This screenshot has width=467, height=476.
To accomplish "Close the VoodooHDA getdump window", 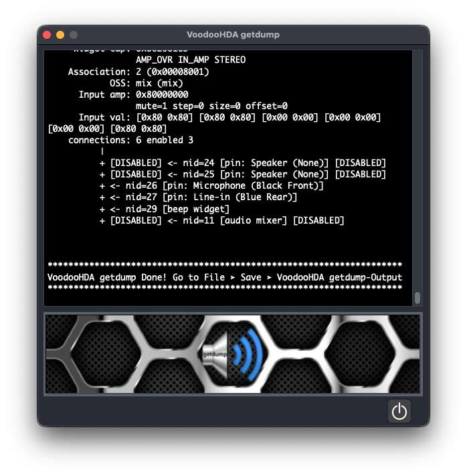I will [47, 35].
